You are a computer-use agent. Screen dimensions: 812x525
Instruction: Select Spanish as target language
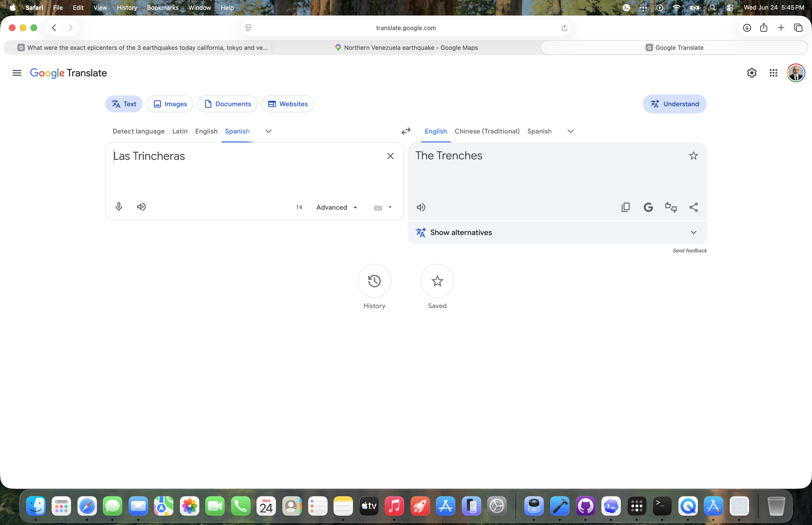[x=539, y=131]
